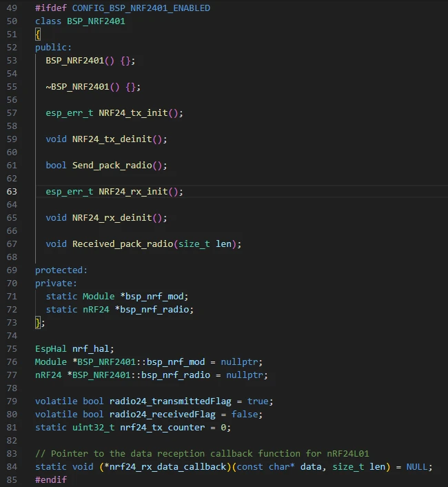Click the #endif directive at the bottom

point(51,480)
